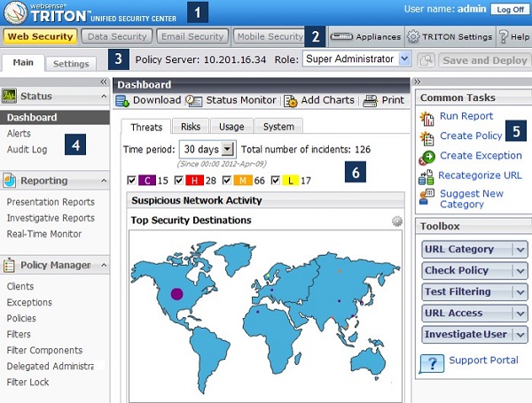Collapse the left navigation pane double-arrow
532x403 pixels.
coord(104,81)
